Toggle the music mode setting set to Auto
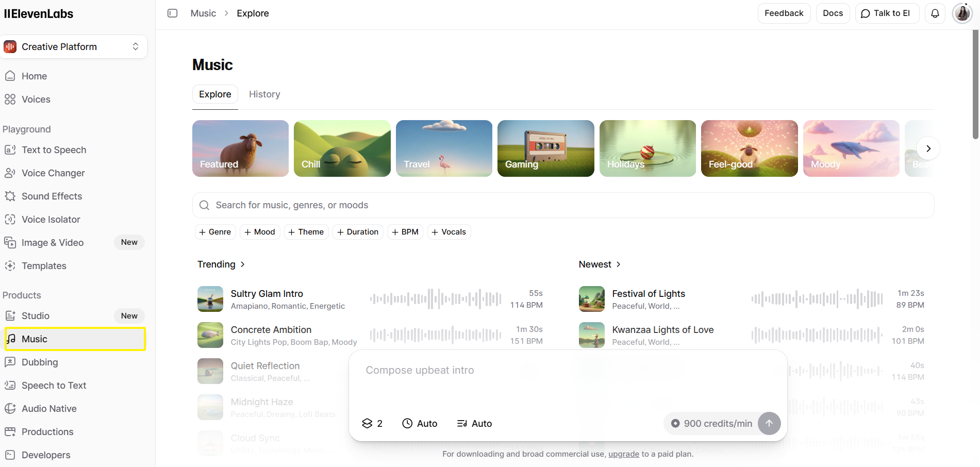980x467 pixels. (x=474, y=423)
